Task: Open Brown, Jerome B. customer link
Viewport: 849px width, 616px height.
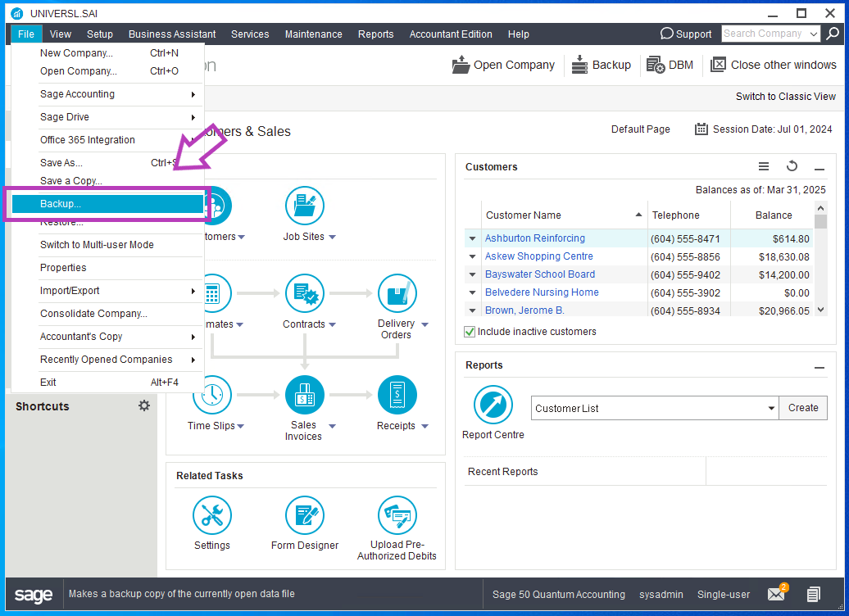Action: coord(524,310)
